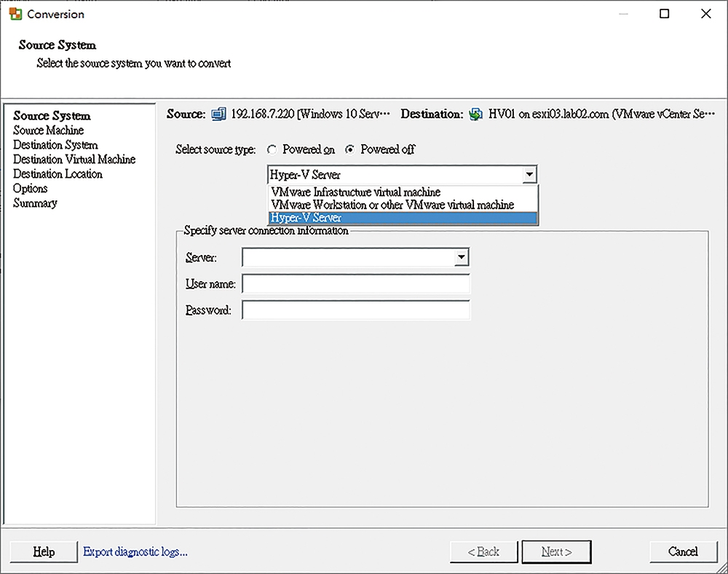The width and height of the screenshot is (728, 574).
Task: Click destination text HV01 on esxi03.lab02.com
Action: (x=548, y=114)
